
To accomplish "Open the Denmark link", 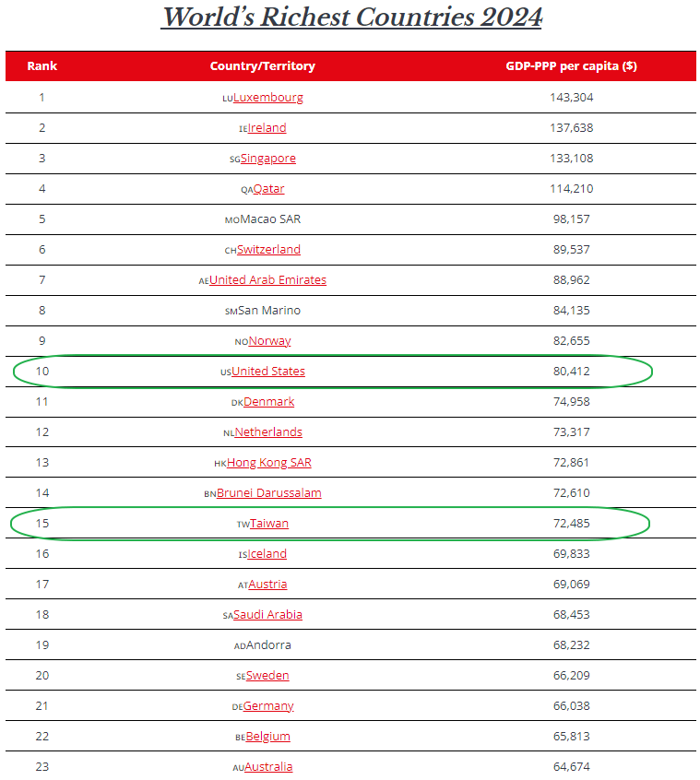I will click(x=269, y=402).
